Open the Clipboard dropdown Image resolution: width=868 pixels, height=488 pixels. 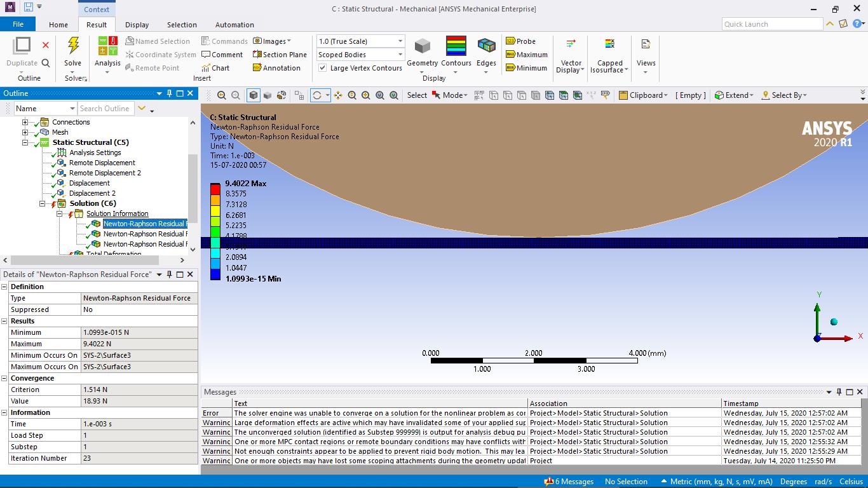(x=643, y=95)
